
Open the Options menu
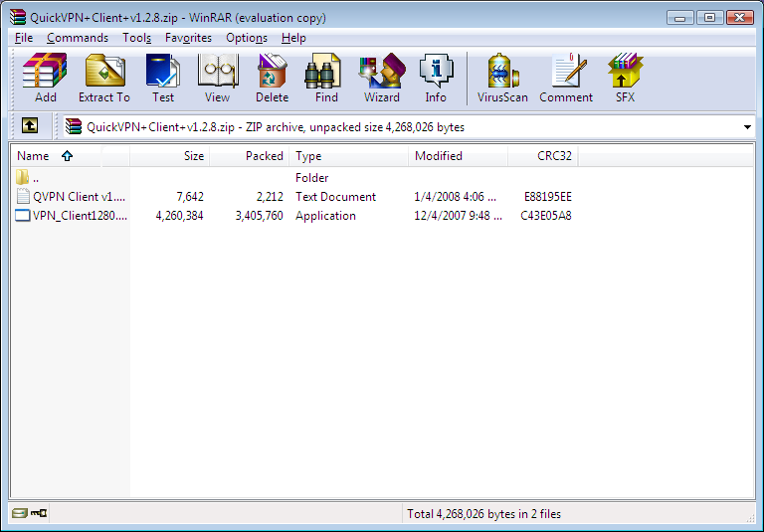click(247, 38)
